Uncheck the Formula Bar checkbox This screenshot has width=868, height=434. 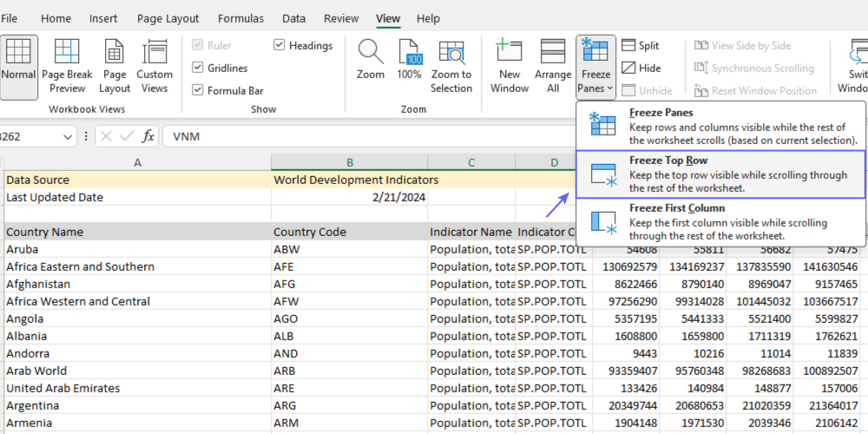coord(198,90)
